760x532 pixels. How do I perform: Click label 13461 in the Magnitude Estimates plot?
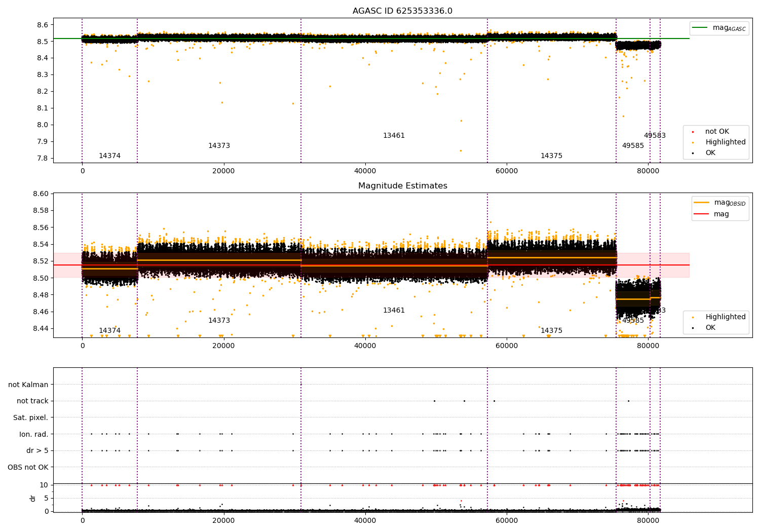click(394, 311)
